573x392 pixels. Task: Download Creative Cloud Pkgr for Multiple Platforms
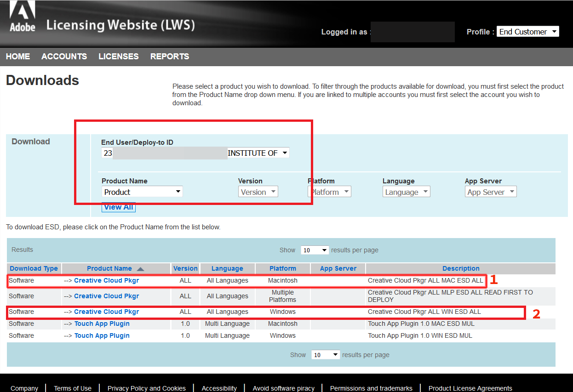(x=106, y=296)
